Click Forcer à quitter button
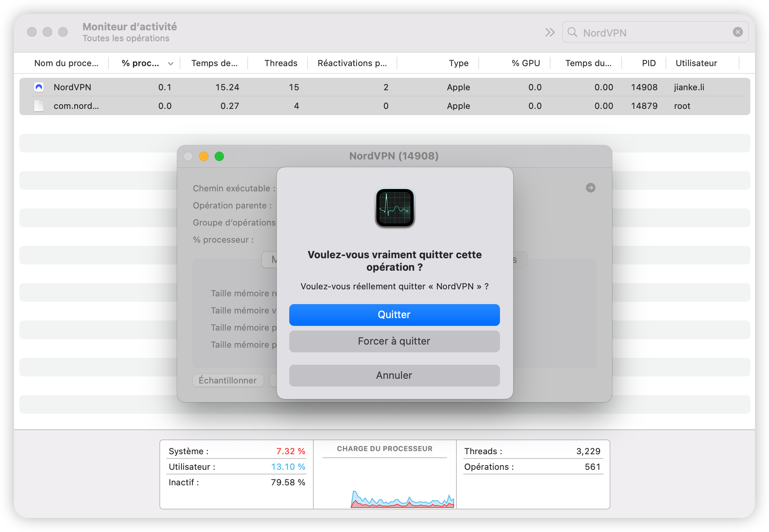This screenshot has height=532, width=769. [394, 341]
